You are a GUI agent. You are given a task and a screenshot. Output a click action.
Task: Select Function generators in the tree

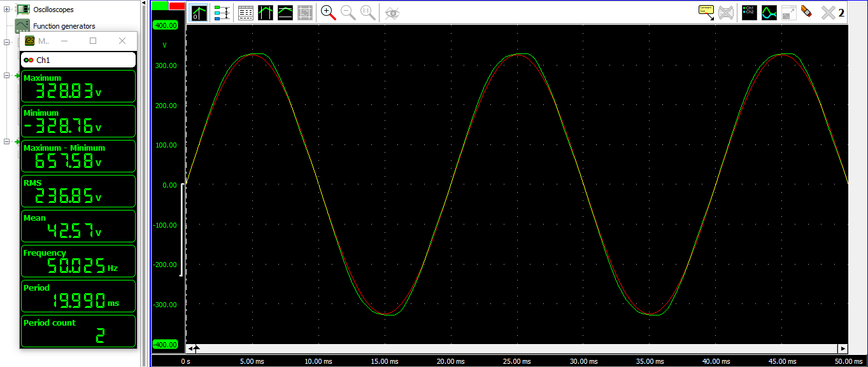[64, 26]
